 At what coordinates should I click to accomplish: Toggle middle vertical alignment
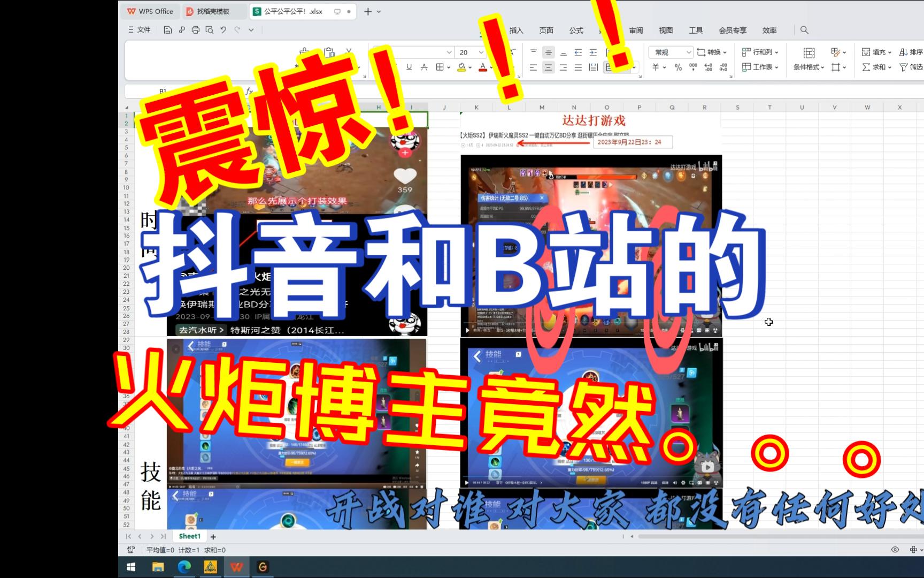[548, 52]
